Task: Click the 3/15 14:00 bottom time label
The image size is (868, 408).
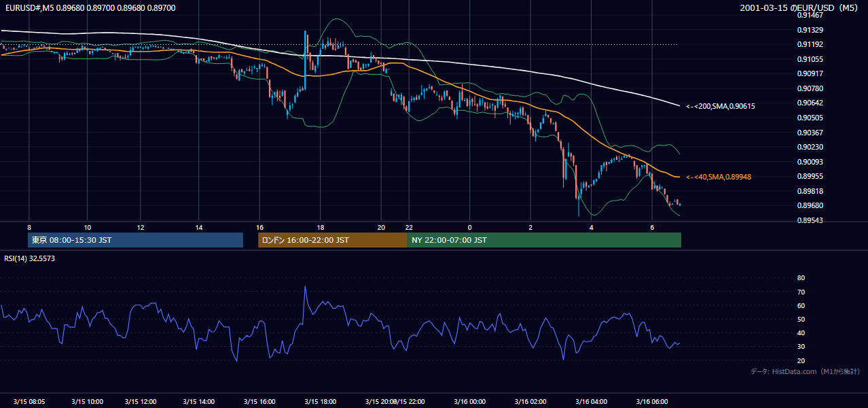Action: (x=198, y=402)
